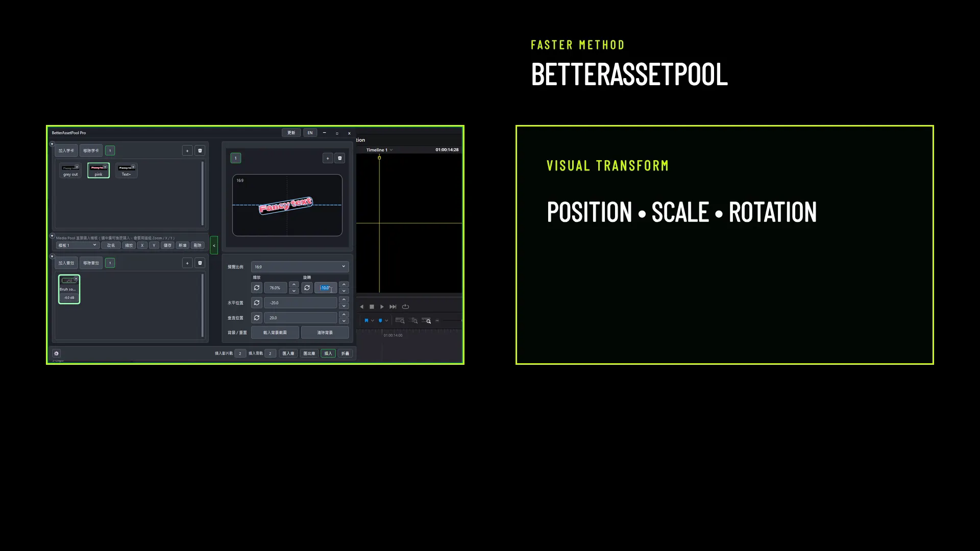
Task: Click the 加入音效 add sound button
Action: click(66, 263)
